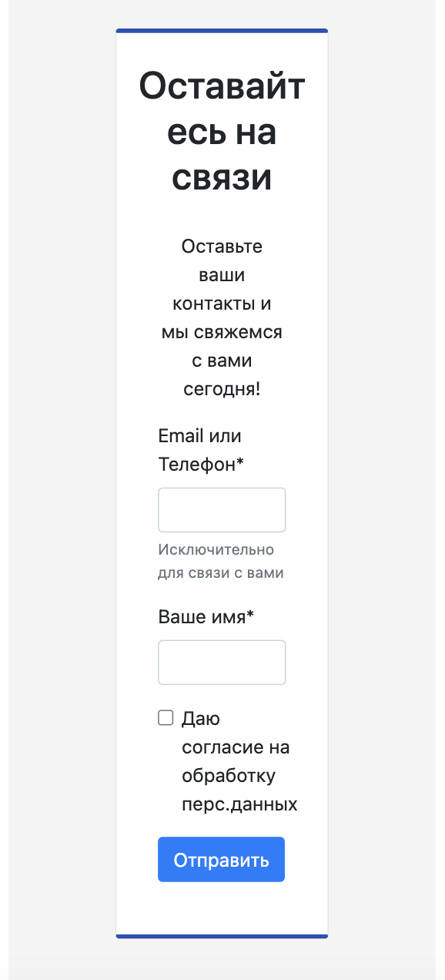The width and height of the screenshot is (445, 980).
Task: Click the bottom blue border of the form
Action: 222,936
